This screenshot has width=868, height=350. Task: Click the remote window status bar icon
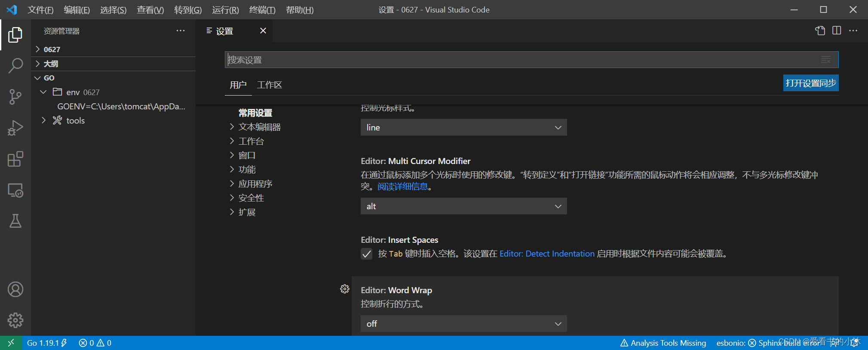point(11,343)
